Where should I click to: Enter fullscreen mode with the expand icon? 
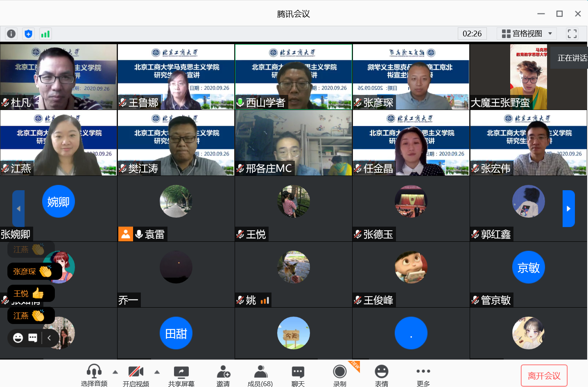[572, 34]
